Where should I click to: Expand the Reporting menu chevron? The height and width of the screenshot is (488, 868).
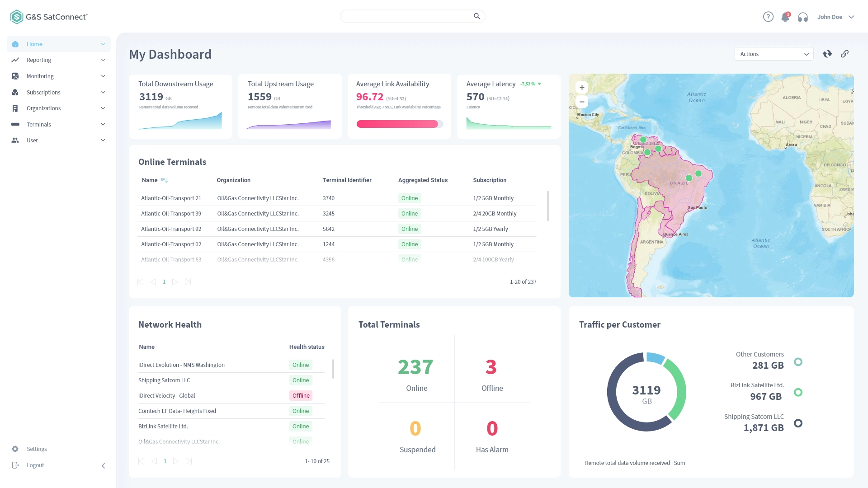103,60
